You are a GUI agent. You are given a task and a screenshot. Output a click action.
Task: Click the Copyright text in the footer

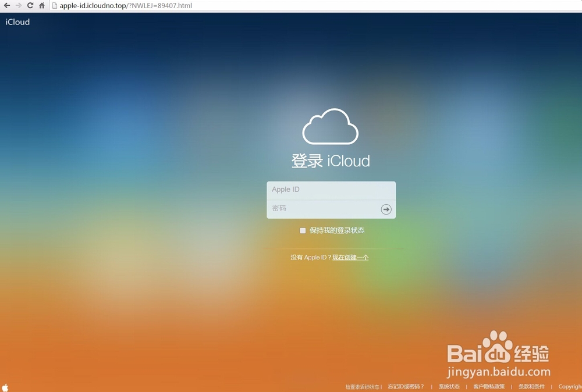pos(570,386)
